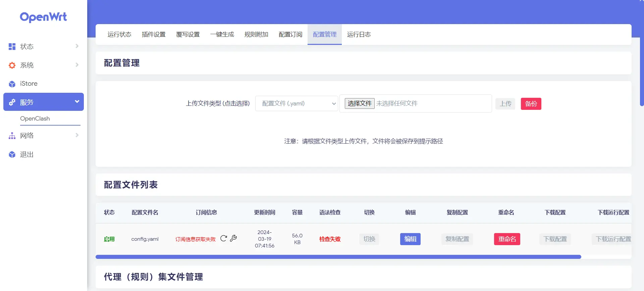Expand the 网络 menu chevron
The height and width of the screenshot is (291, 644).
tap(77, 135)
